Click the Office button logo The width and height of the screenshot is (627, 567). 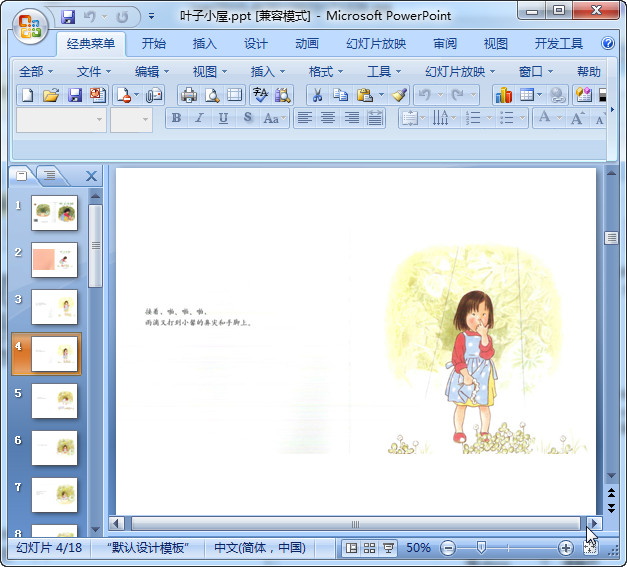(30, 26)
